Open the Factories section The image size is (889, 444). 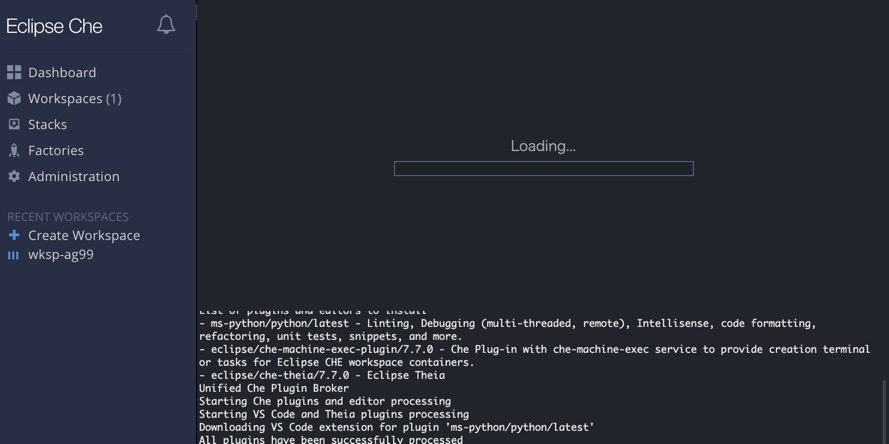pos(56,150)
